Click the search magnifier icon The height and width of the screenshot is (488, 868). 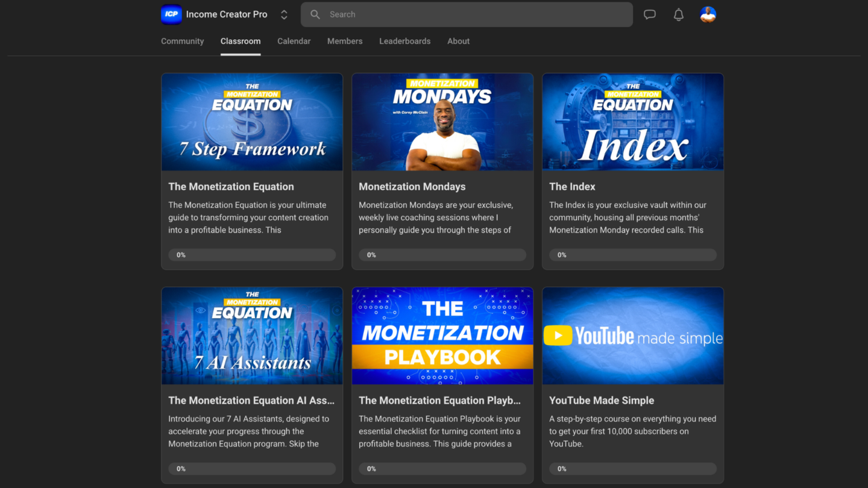315,14
